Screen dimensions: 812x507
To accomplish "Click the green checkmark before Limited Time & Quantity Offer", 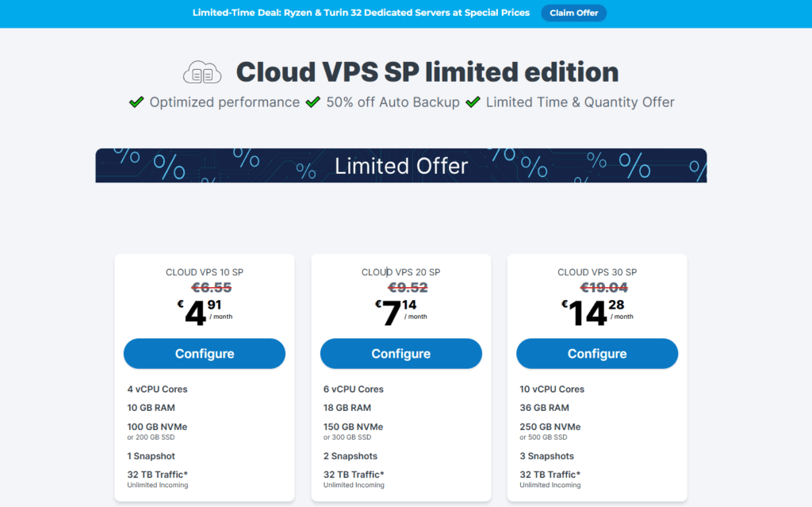I will pyautogui.click(x=473, y=102).
